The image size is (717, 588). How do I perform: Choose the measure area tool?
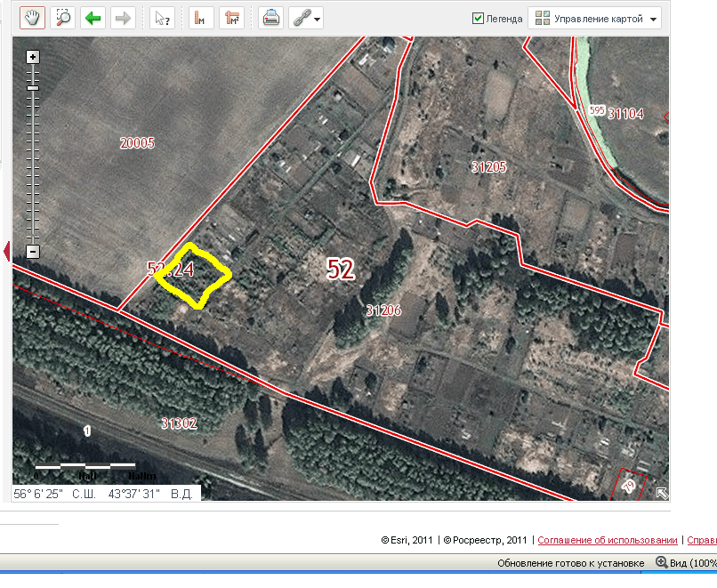point(232,19)
